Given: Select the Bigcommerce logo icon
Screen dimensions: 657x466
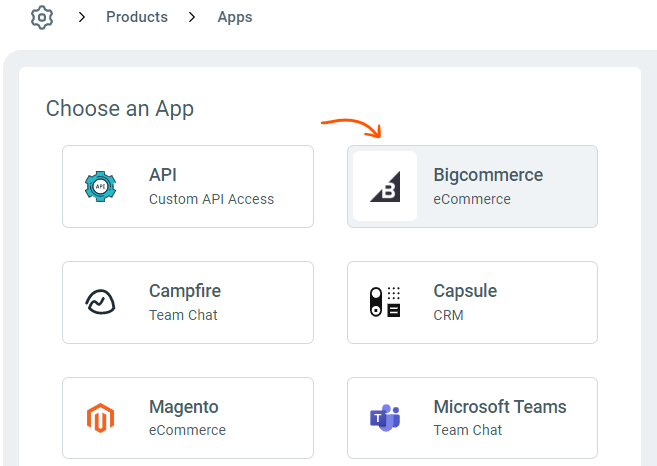Looking at the screenshot, I should pos(385,186).
